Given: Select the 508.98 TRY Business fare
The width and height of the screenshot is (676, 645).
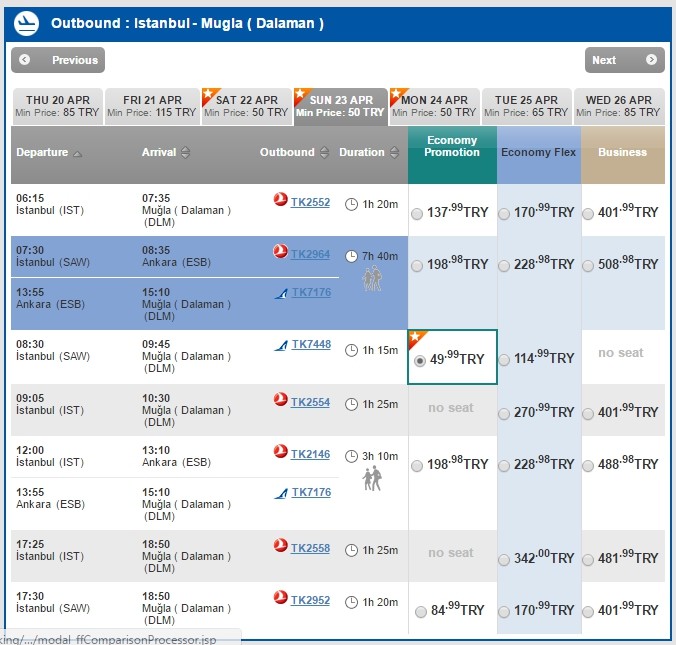Looking at the screenshot, I should coord(588,266).
